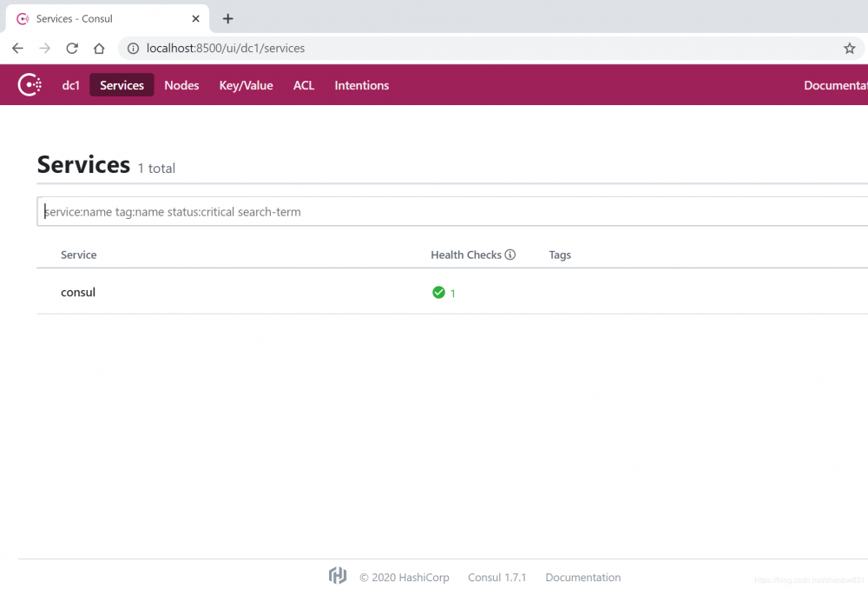Go to the ACL section
The height and width of the screenshot is (589, 868).
(303, 85)
